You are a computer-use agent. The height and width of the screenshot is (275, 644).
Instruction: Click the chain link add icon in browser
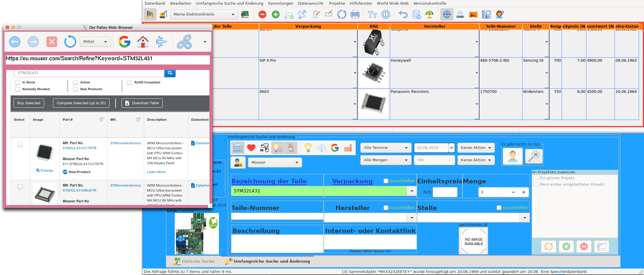[x=184, y=41]
